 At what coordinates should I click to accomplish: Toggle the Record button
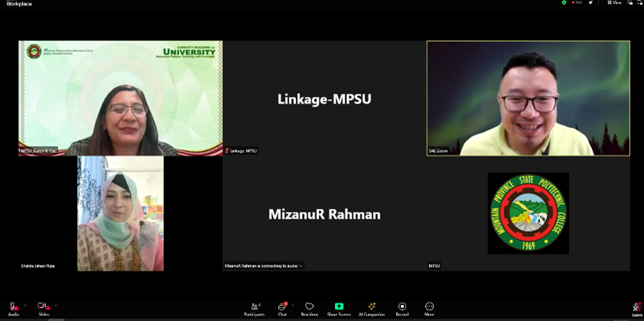pos(402,307)
